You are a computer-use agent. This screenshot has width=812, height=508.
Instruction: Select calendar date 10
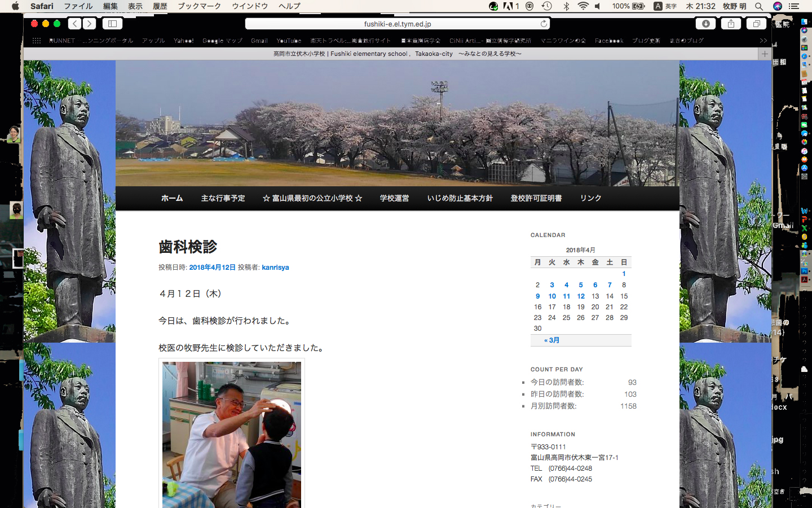coord(552,296)
